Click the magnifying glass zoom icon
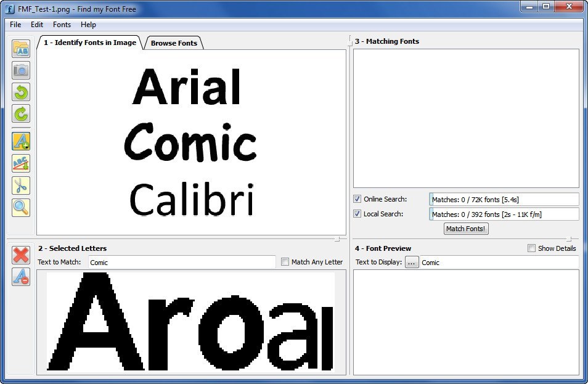588x384 pixels. [x=21, y=208]
